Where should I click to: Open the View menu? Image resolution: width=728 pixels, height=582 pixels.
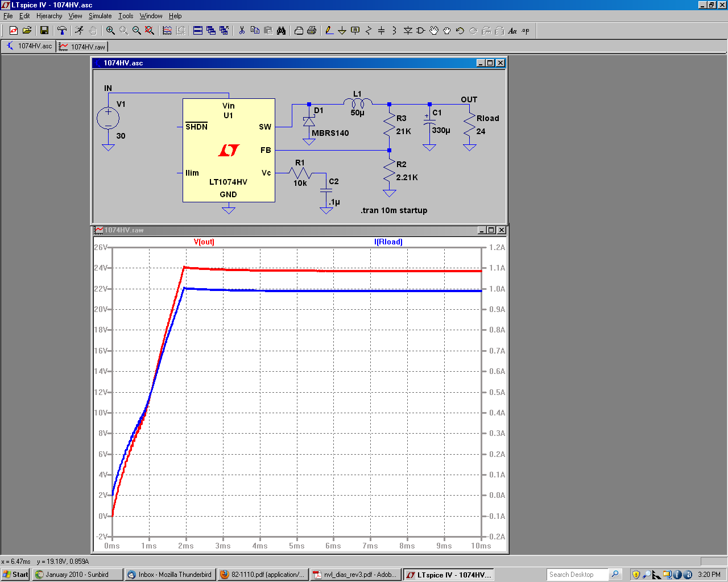(75, 16)
